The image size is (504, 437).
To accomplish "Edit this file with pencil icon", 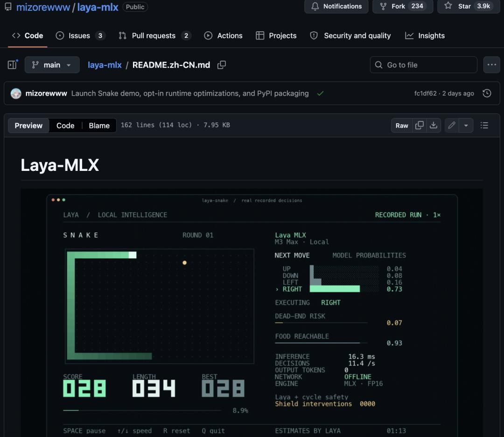I will (452, 126).
